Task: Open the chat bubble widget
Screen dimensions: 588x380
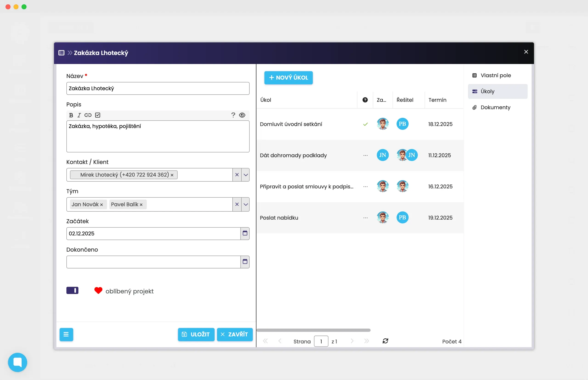Action: click(x=17, y=362)
